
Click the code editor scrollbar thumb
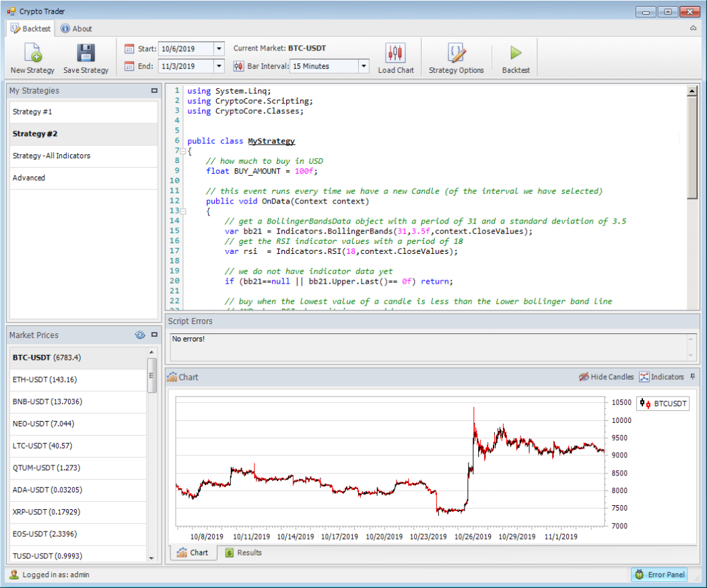(692, 148)
